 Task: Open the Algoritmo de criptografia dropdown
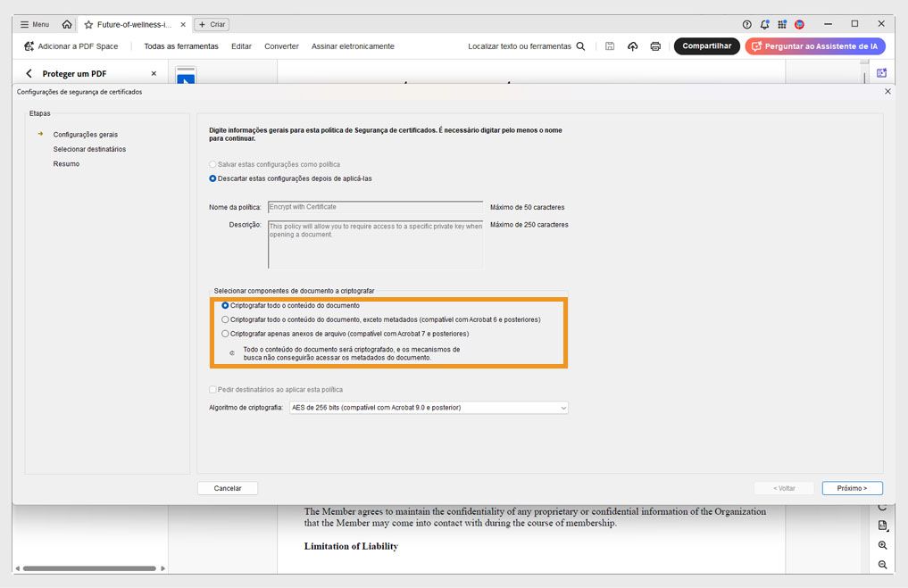(x=563, y=408)
